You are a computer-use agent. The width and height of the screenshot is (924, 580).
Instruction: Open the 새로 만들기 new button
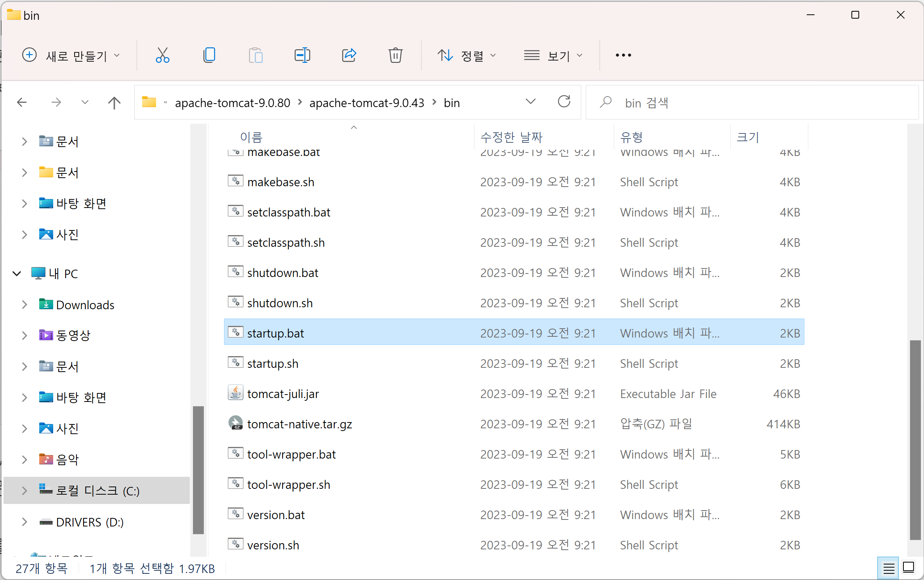tap(71, 55)
